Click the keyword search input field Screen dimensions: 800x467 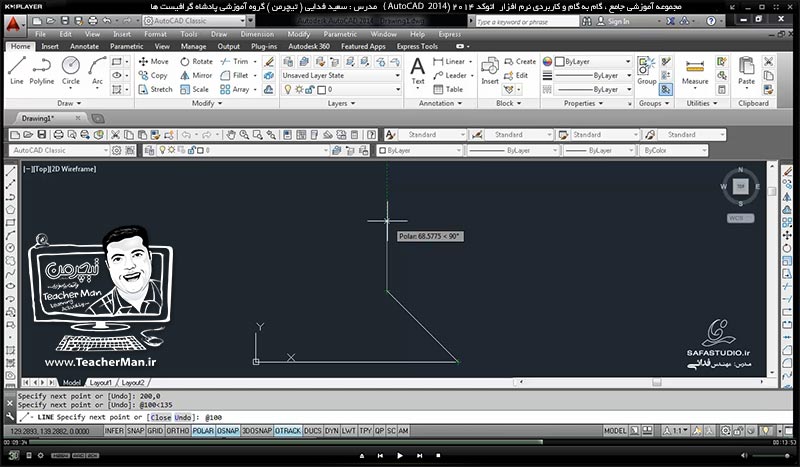(x=526, y=22)
